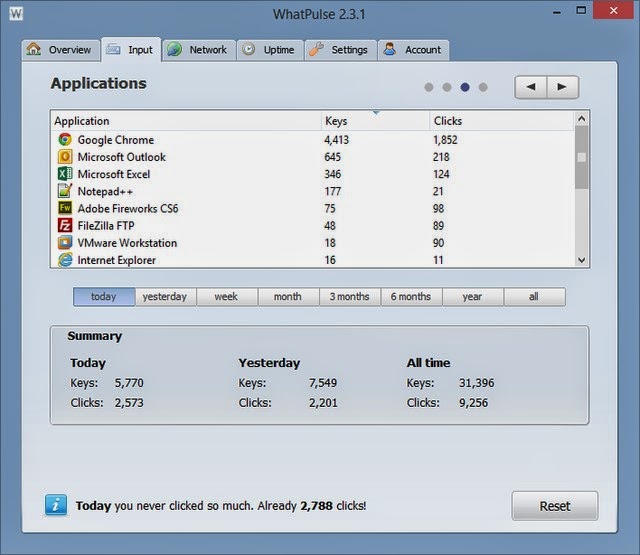Select the Adobe Fireworks CS6 row name
Viewport: 640px width, 555px height.
(128, 209)
